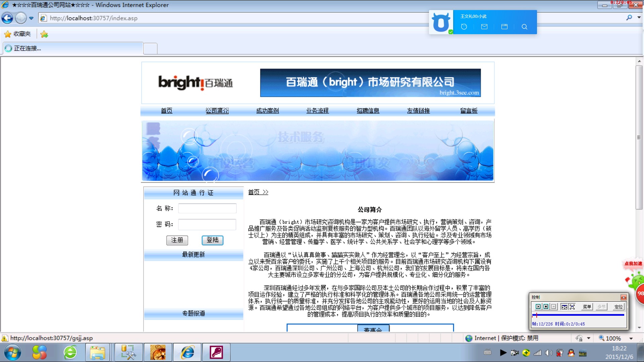This screenshot has height=362, width=644.
Task: Expand the zoom level dropdown arrow
Action: [631, 339]
